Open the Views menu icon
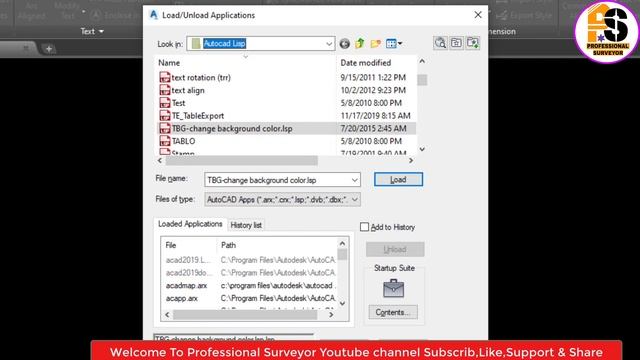Image resolution: width=640 pixels, height=360 pixels. tap(393, 43)
